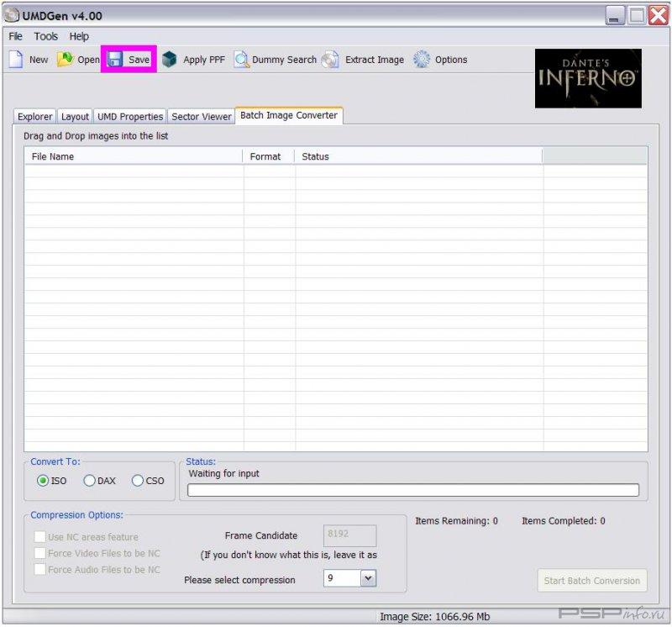Open the File menu
Screen dimensions: 672x627
pos(16,37)
